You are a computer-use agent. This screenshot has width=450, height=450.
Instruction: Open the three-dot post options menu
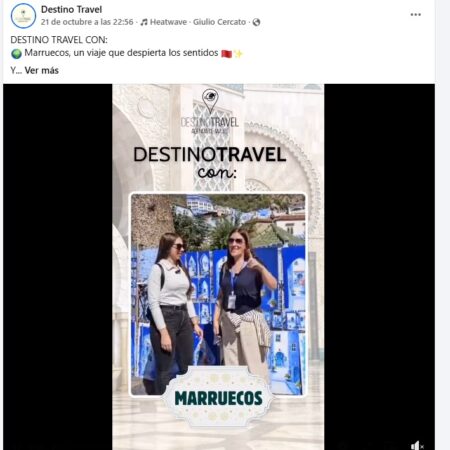coord(415,15)
